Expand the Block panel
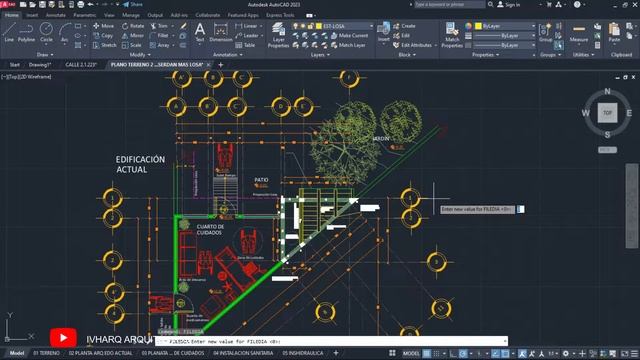This screenshot has height=360, width=640. pos(407,55)
